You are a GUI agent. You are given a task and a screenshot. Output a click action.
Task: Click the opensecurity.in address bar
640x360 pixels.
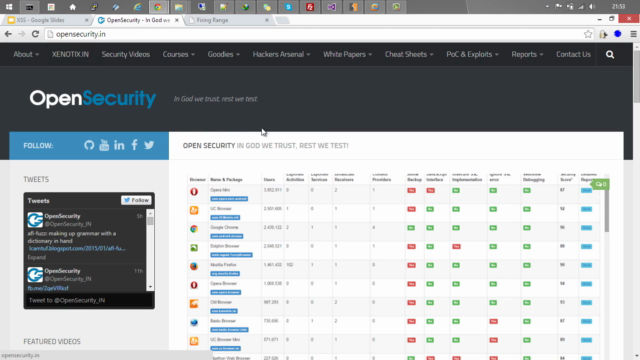click(314, 34)
